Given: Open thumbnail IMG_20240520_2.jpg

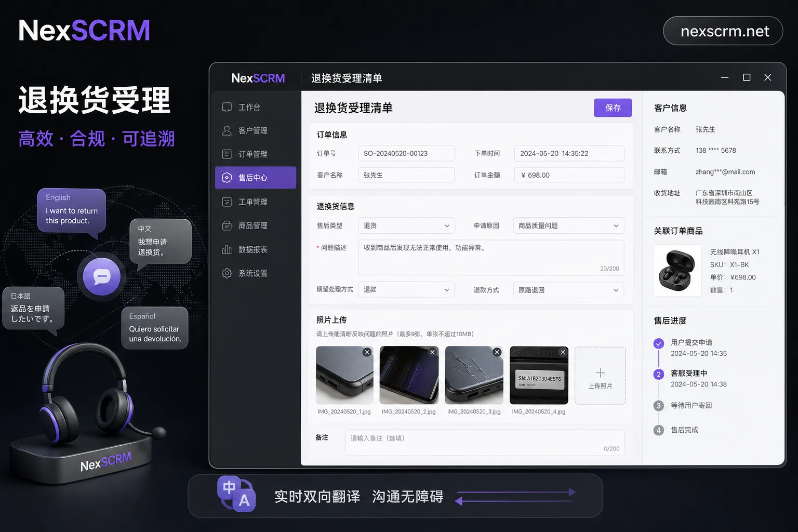Looking at the screenshot, I should [409, 376].
